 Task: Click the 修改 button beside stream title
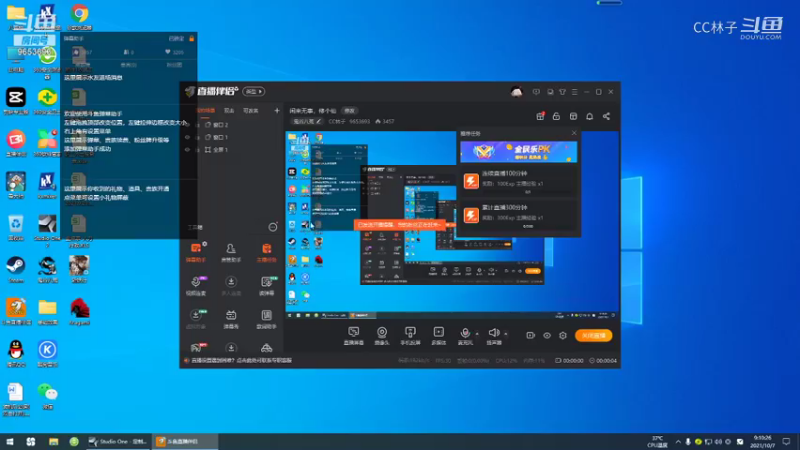349,111
